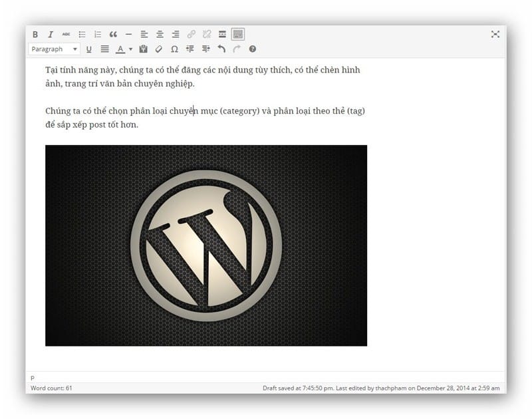
Task: Align text right
Action: click(176, 35)
